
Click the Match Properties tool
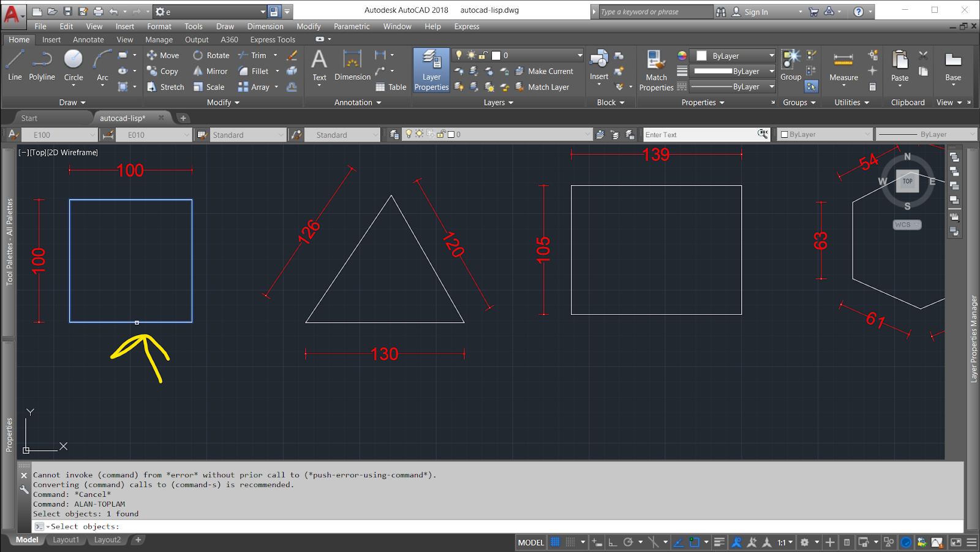656,70
